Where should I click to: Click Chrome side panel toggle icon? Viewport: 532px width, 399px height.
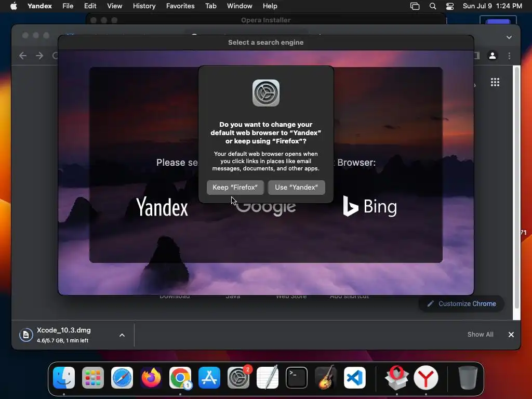coord(477,56)
